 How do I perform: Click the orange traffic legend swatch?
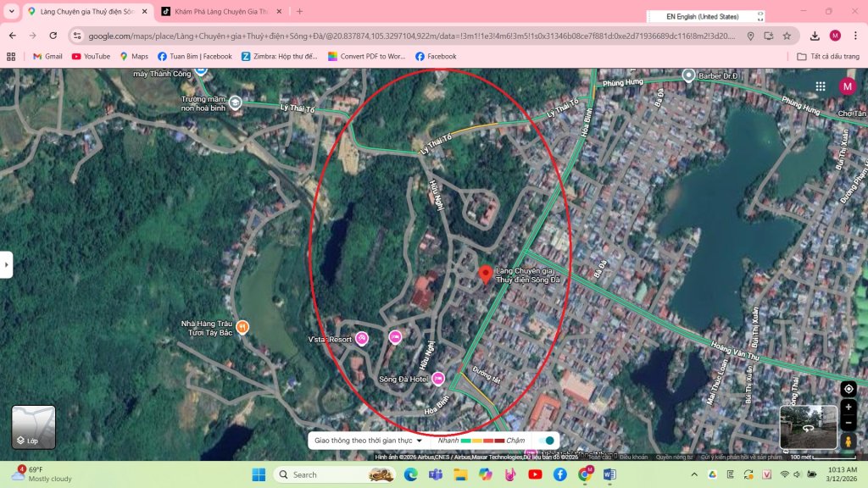coord(476,441)
